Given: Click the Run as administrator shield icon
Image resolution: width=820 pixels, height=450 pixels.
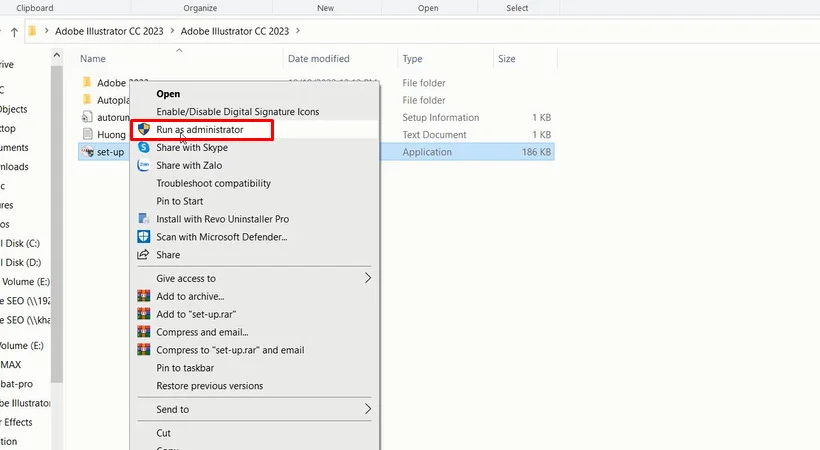Looking at the screenshot, I should point(144,129).
